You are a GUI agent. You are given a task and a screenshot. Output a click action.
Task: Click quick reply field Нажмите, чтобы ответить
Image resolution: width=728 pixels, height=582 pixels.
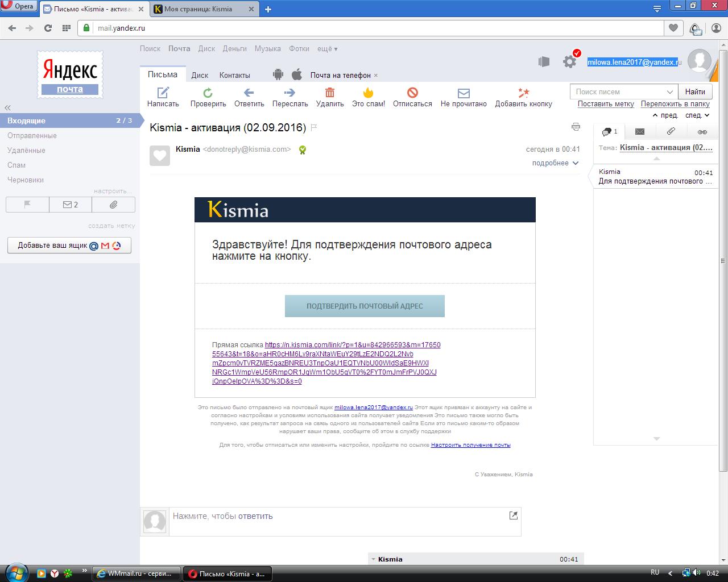click(345, 522)
